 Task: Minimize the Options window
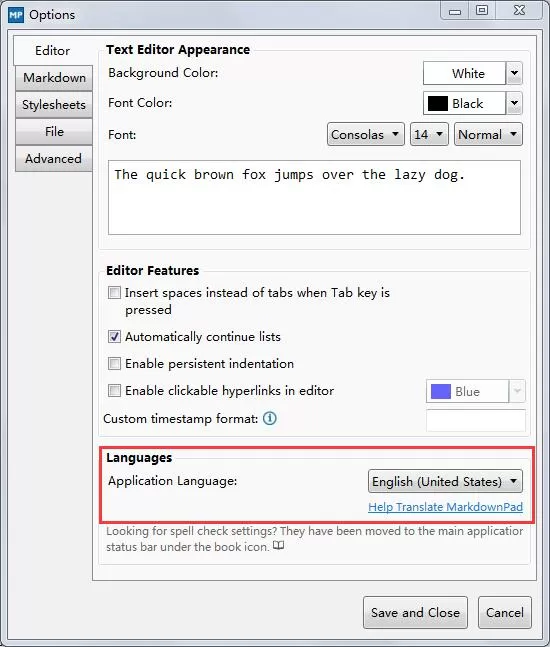pyautogui.click(x=455, y=11)
